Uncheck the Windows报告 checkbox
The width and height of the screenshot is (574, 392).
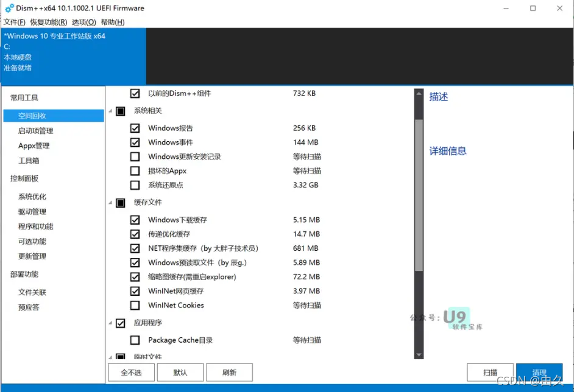click(135, 128)
